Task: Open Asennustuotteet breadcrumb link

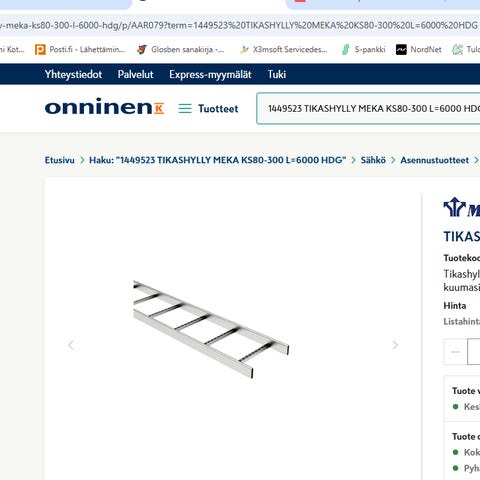Action: [x=435, y=160]
